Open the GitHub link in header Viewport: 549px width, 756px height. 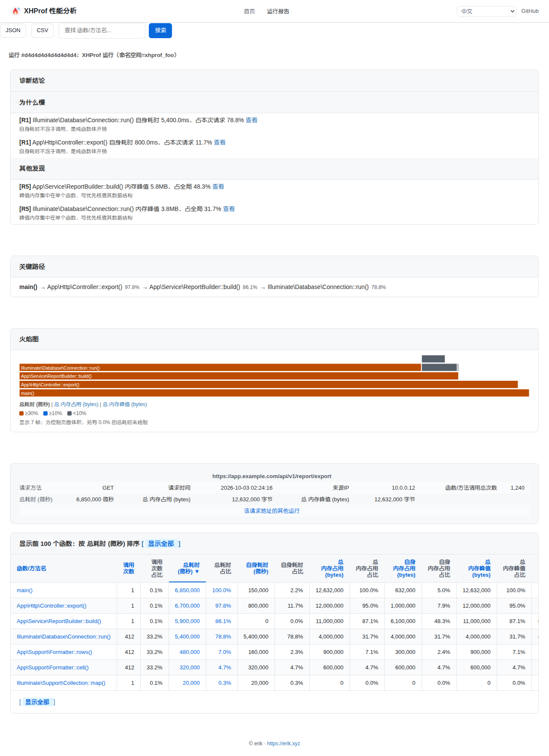pos(530,11)
